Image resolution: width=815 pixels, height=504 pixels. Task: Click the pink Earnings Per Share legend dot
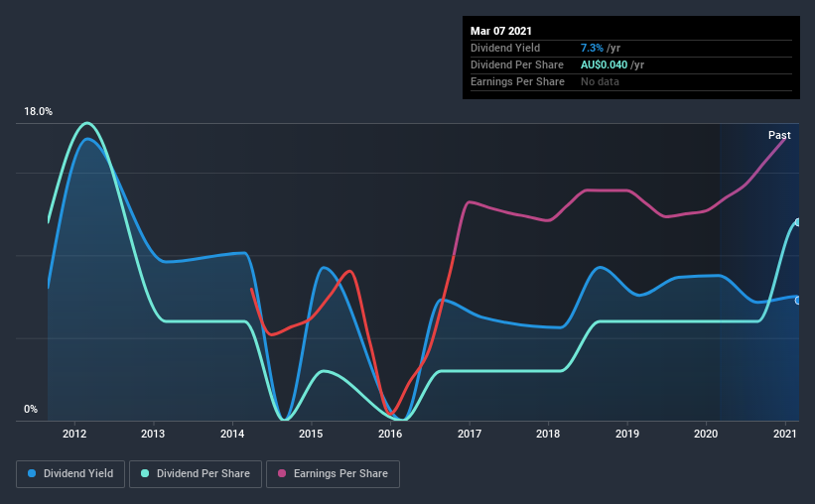coord(282,473)
